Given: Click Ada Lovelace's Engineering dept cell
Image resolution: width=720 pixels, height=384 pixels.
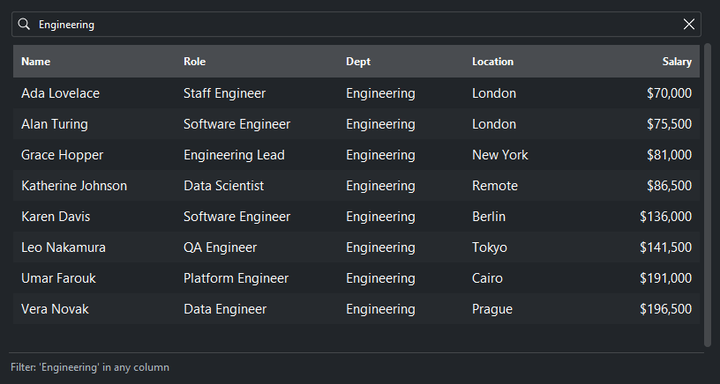Looking at the screenshot, I should point(381,93).
